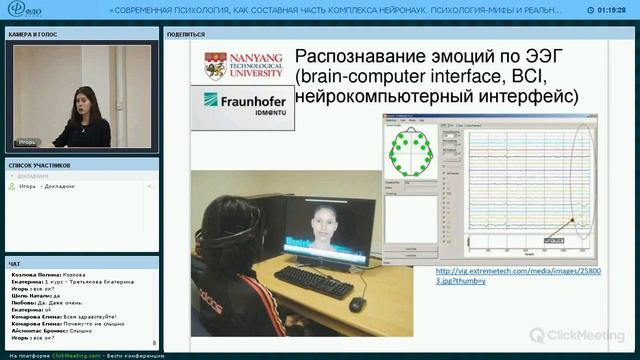This screenshot has width=640, height=360.
Task: Click the photo of the person wearing the EEG headset
Action: 302,253
